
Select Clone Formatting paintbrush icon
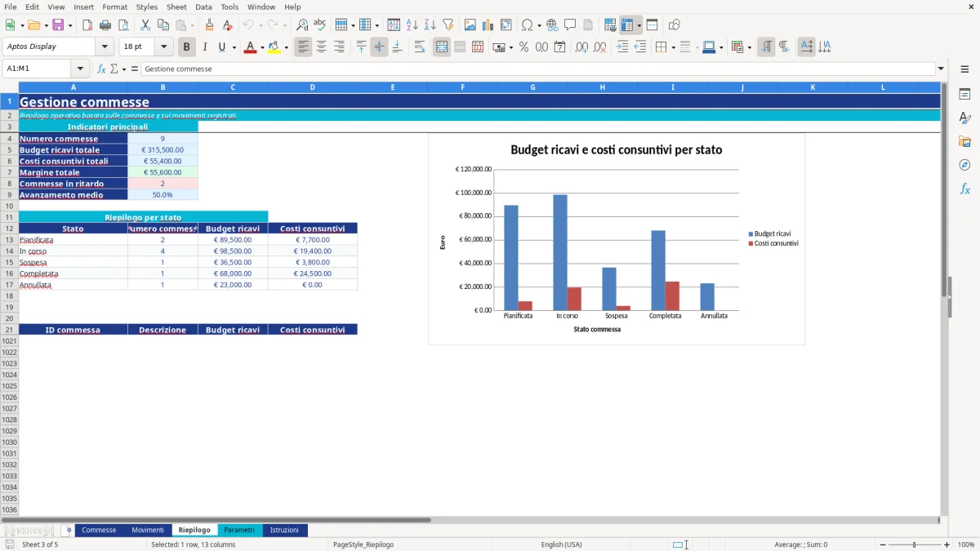pyautogui.click(x=209, y=25)
